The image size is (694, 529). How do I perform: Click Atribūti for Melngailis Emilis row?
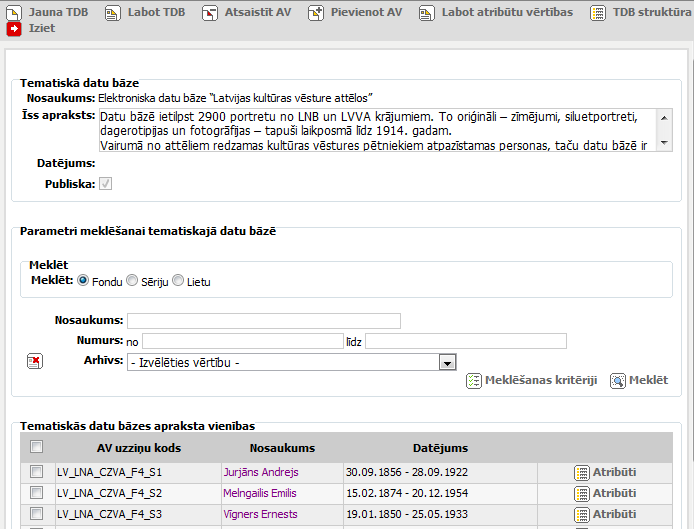[x=605, y=493]
